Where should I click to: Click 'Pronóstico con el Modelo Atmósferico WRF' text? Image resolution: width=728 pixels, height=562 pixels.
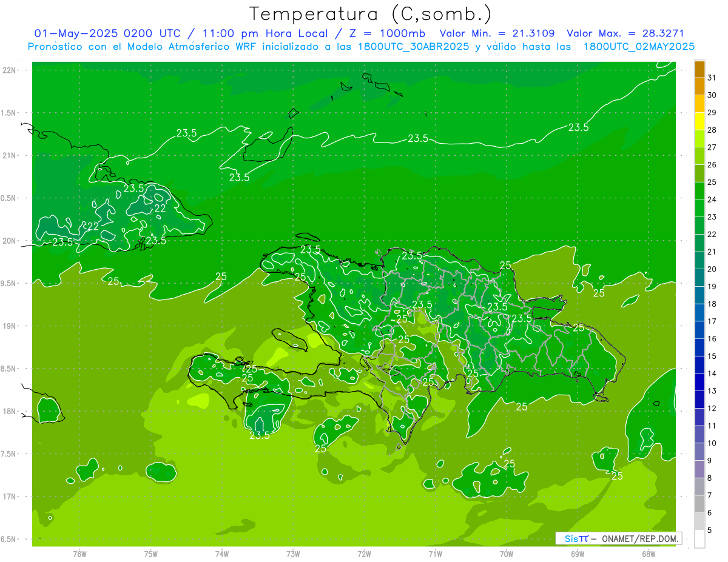143,47
